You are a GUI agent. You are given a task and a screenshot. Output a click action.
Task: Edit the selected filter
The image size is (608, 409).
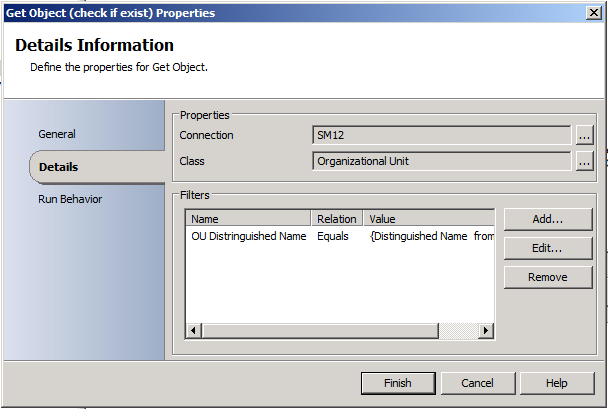[x=548, y=248]
